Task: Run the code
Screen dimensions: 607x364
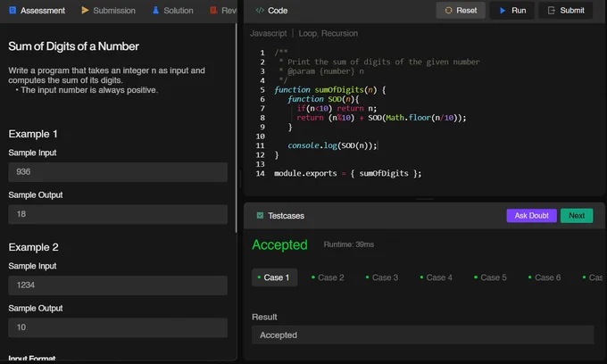Action: 512,11
